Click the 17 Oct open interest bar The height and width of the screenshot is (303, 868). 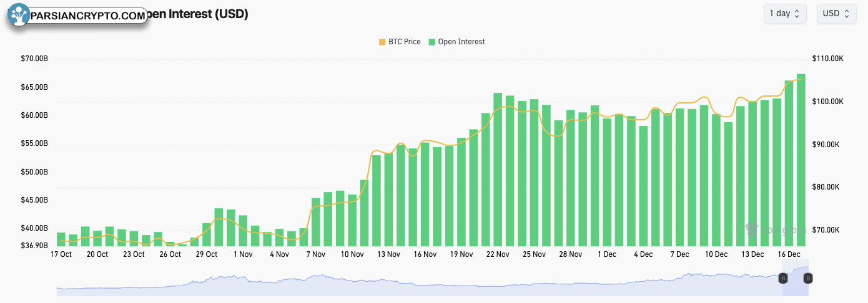(61, 239)
